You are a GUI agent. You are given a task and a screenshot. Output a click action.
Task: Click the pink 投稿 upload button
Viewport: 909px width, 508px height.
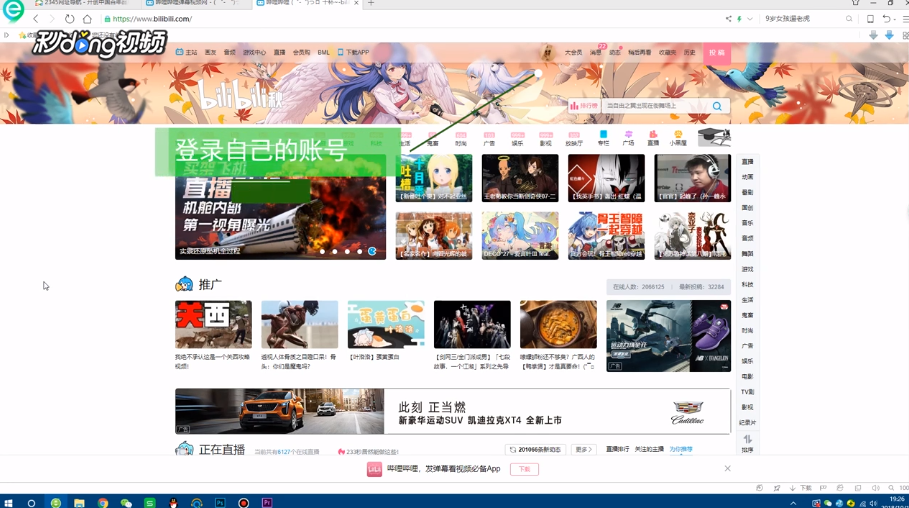(717, 52)
